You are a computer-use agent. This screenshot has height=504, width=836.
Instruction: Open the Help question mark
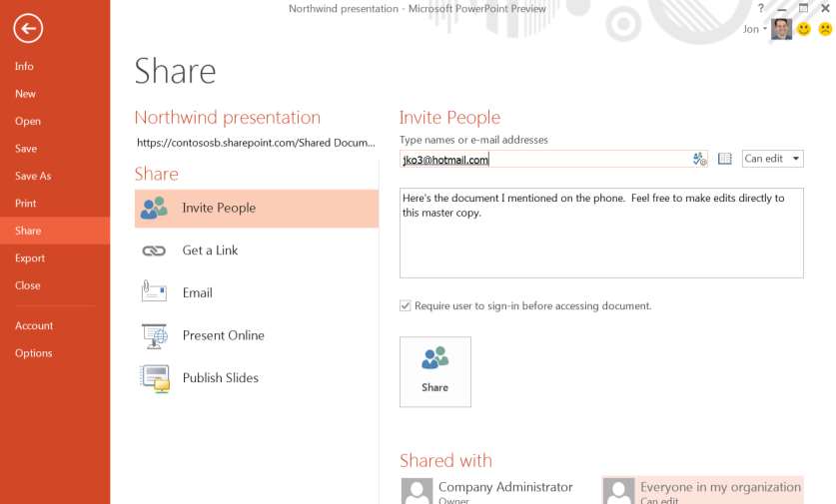tap(761, 8)
